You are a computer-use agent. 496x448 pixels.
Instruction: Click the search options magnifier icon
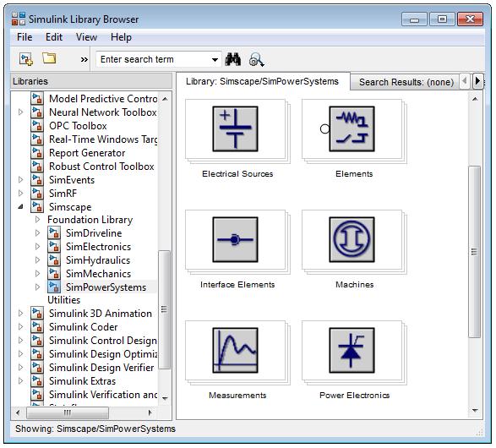(x=256, y=59)
